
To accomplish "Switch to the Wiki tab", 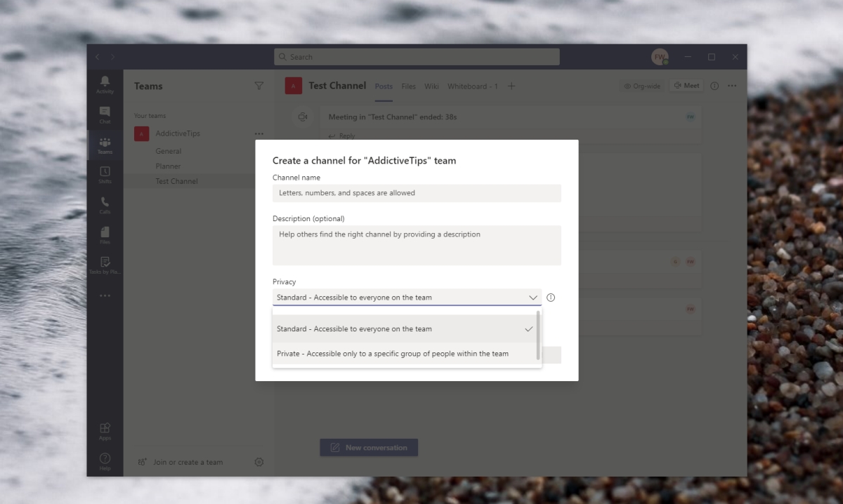I will click(x=431, y=86).
